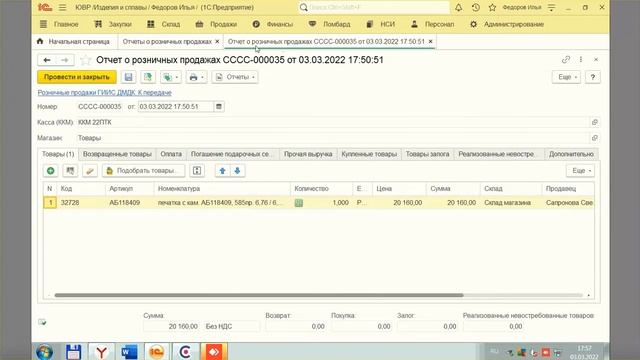The width and height of the screenshot is (640, 360).
Task: Click Подобрать товары button
Action: point(143,171)
